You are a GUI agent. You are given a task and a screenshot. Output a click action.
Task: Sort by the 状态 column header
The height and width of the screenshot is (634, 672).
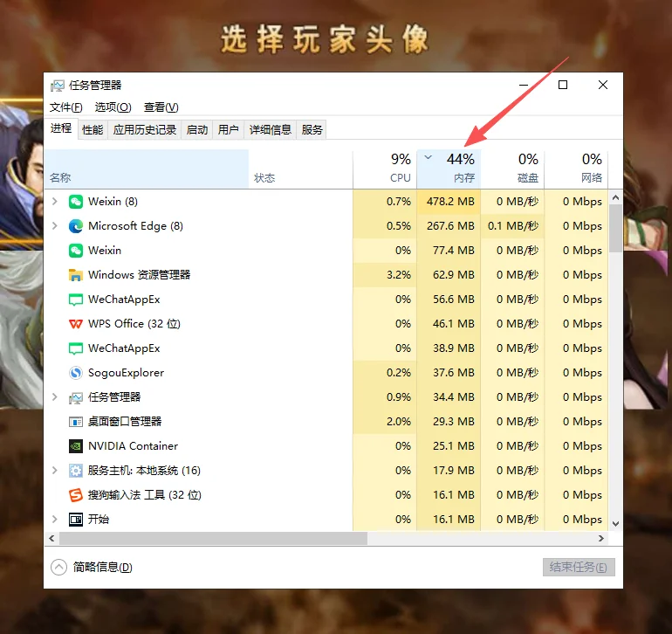point(300,169)
